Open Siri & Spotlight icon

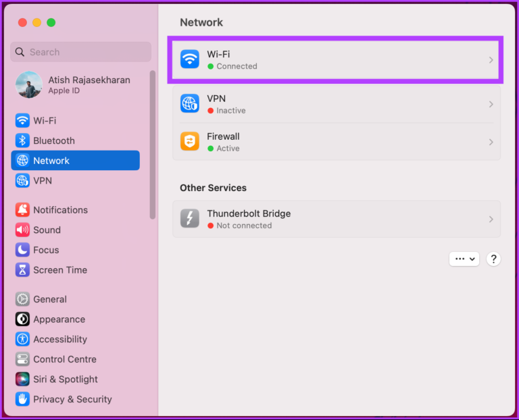22,379
